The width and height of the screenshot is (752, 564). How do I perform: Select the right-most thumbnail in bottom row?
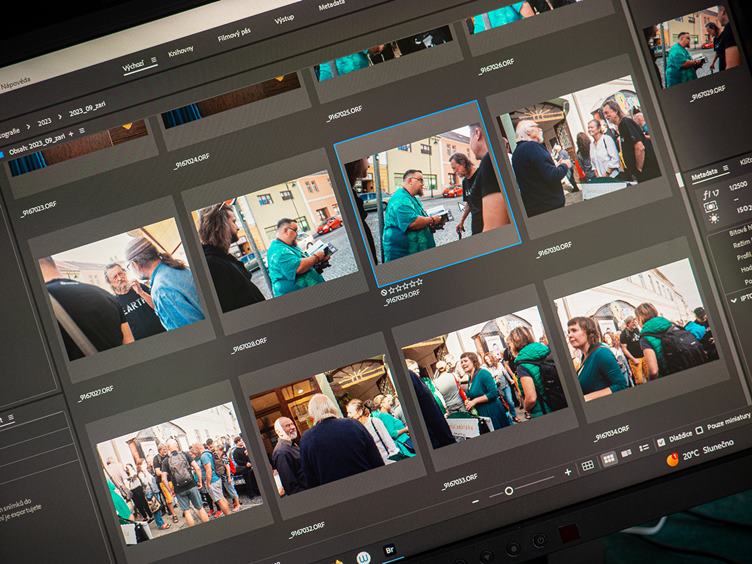click(x=636, y=330)
